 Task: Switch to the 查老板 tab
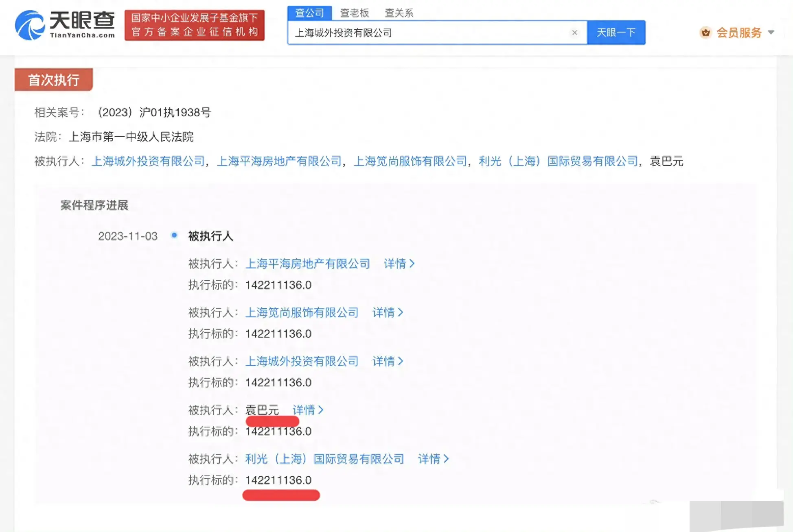tap(355, 13)
